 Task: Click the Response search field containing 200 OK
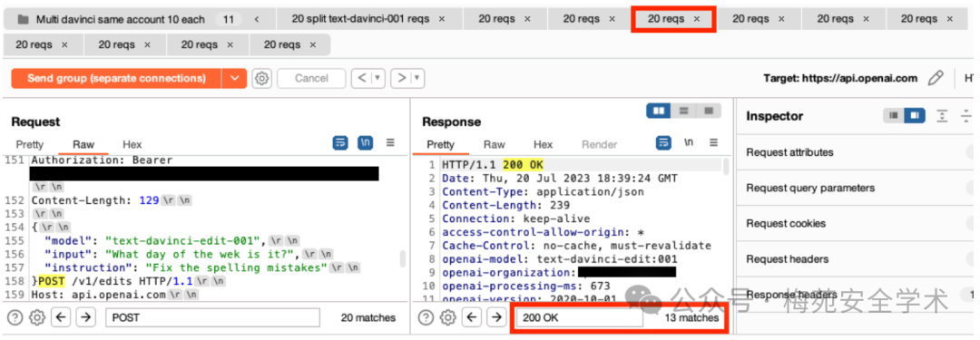579,317
